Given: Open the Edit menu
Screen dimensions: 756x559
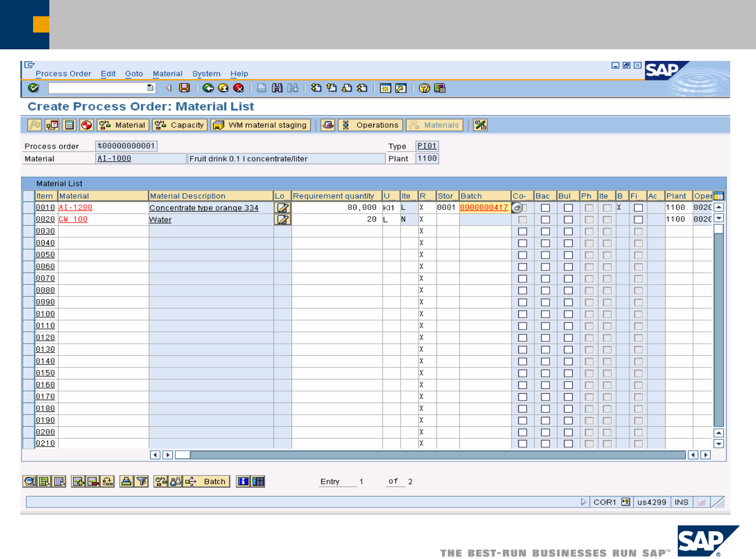Looking at the screenshot, I should (x=108, y=74).
